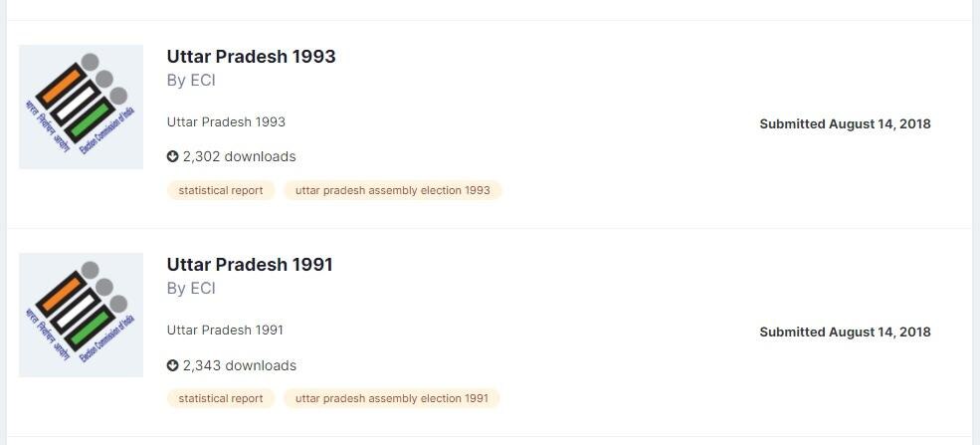Open the ECI logo thumbnail for Uttar Pradesh 1993
Image resolution: width=980 pixels, height=445 pixels.
81,107
